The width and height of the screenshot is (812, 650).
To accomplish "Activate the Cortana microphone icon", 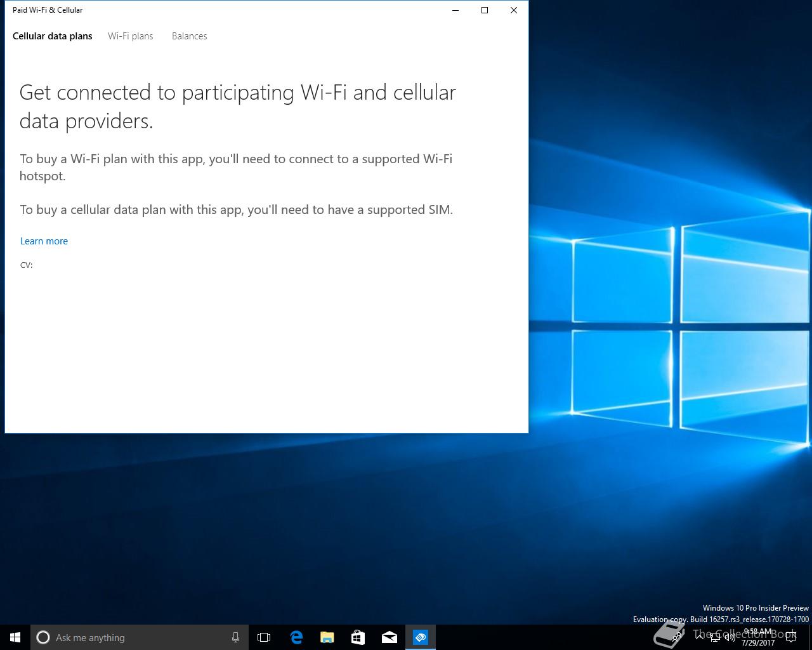I will coord(235,637).
